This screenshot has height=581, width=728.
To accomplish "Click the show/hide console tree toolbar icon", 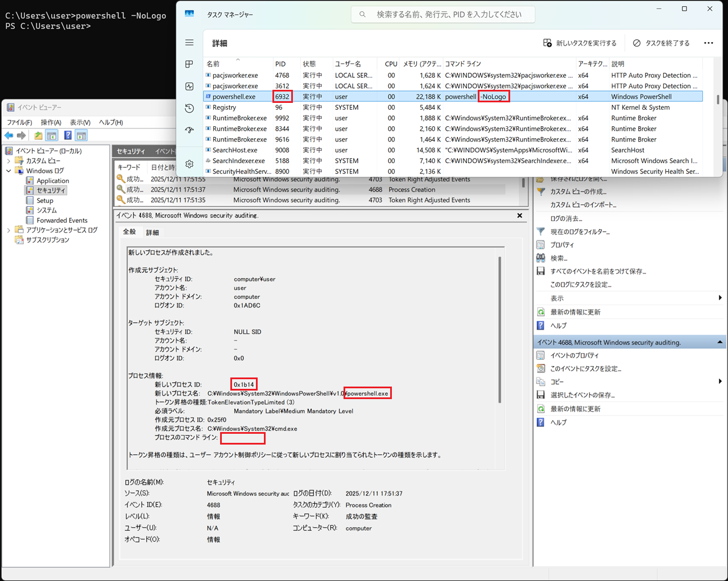I will pyautogui.click(x=52, y=135).
